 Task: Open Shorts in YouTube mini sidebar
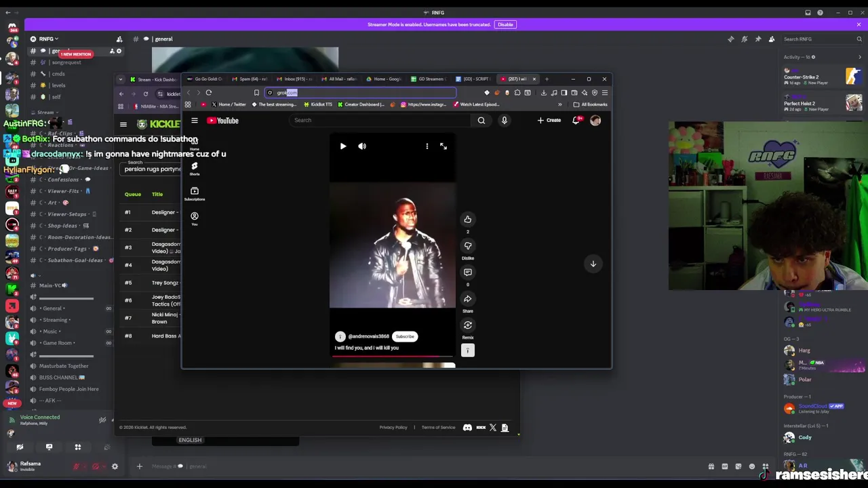195,168
